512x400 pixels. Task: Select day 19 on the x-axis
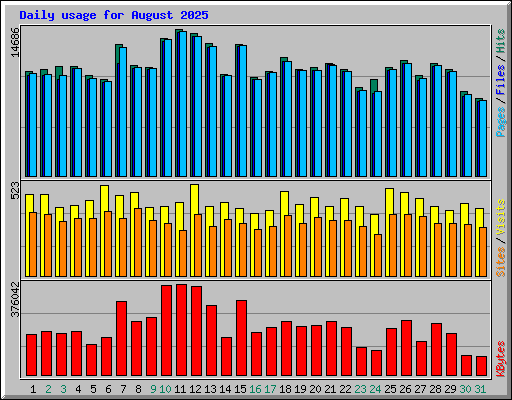coord(300,389)
